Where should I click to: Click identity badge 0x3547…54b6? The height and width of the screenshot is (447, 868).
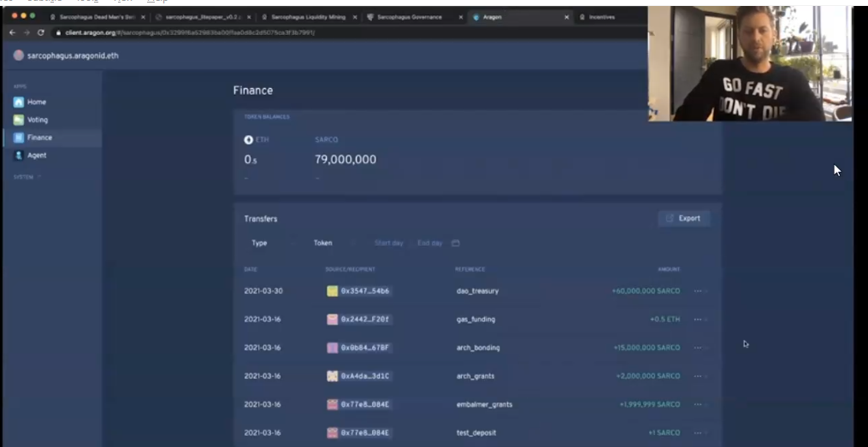[358, 291]
